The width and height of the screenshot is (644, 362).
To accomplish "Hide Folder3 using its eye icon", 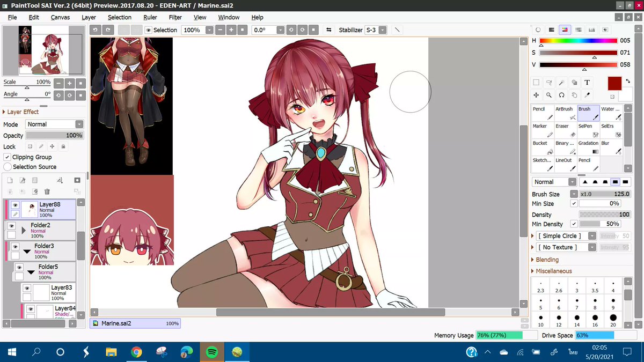I will (15, 247).
